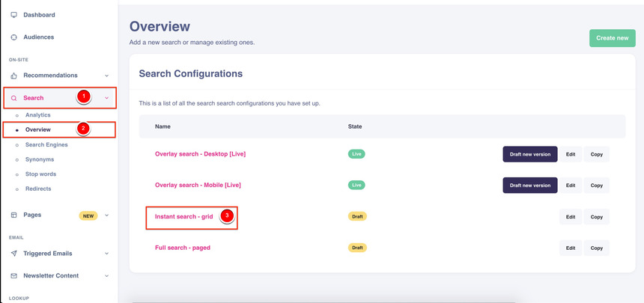Open the Instant search - grid configuration
Screen dimensions: 644x303
[183, 217]
